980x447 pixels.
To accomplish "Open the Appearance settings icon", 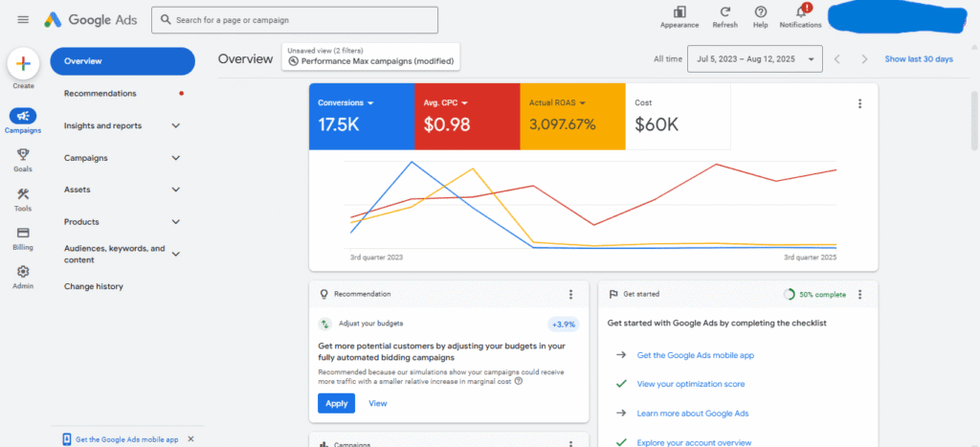I will pos(679,11).
